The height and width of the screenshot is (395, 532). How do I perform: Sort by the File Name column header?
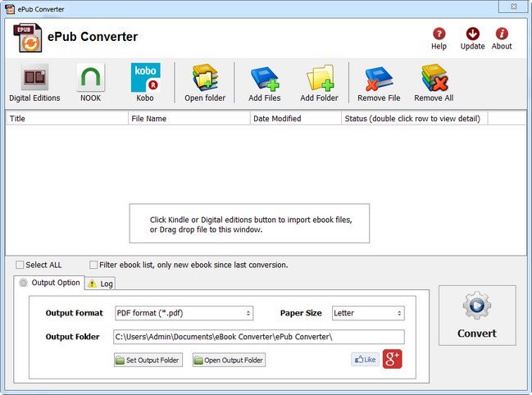tap(189, 119)
